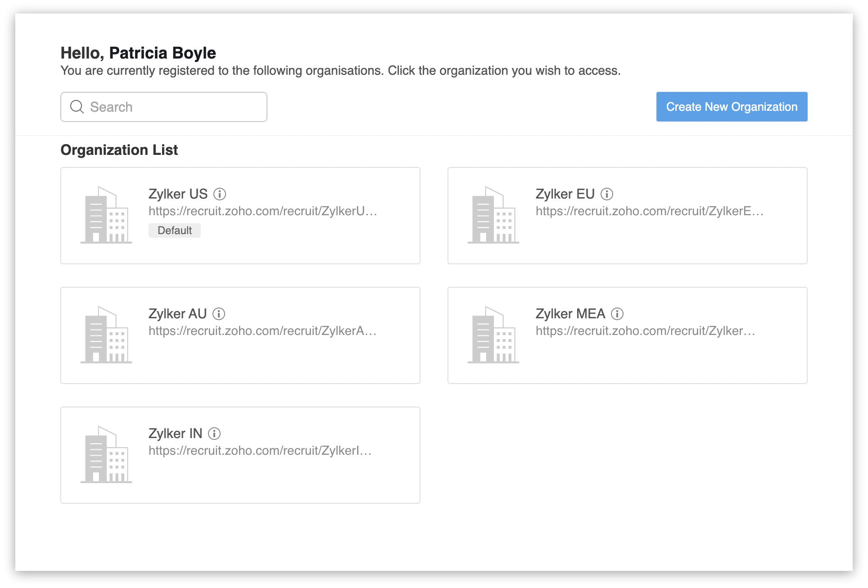Click the info icon beside Zylker EU
Screen dimensions: 868x588
pyautogui.click(x=607, y=194)
